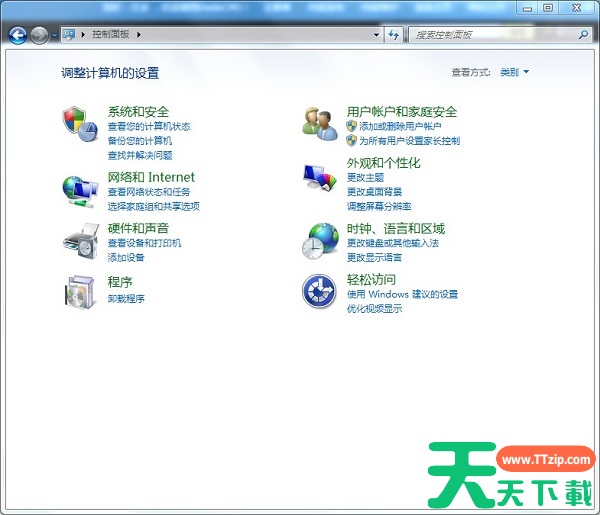Viewport: 600px width, 515px height.
Task: Open the 程序 heading link
Action: tap(120, 282)
